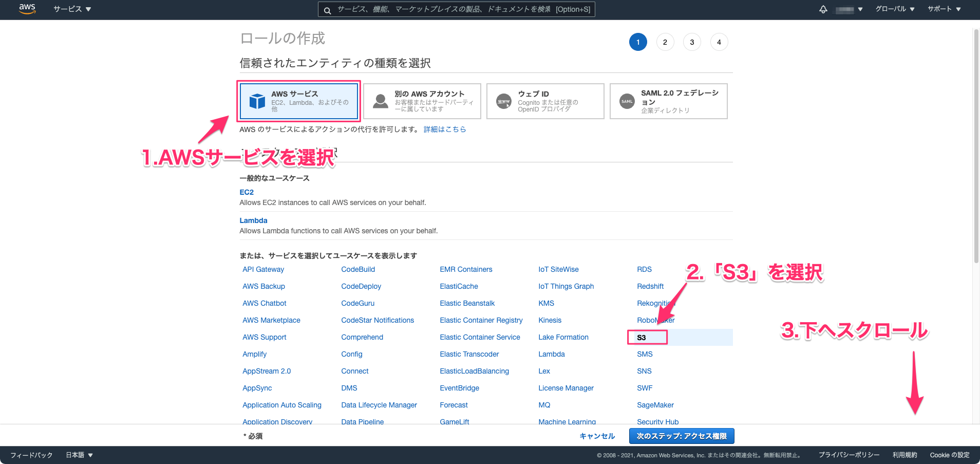Click the WWW web identity icon

504,101
